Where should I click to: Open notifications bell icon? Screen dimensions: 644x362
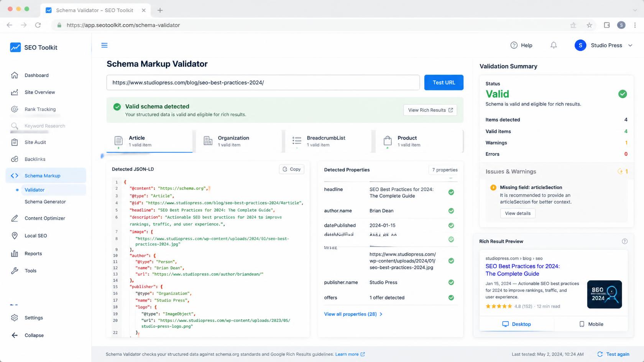pyautogui.click(x=554, y=45)
